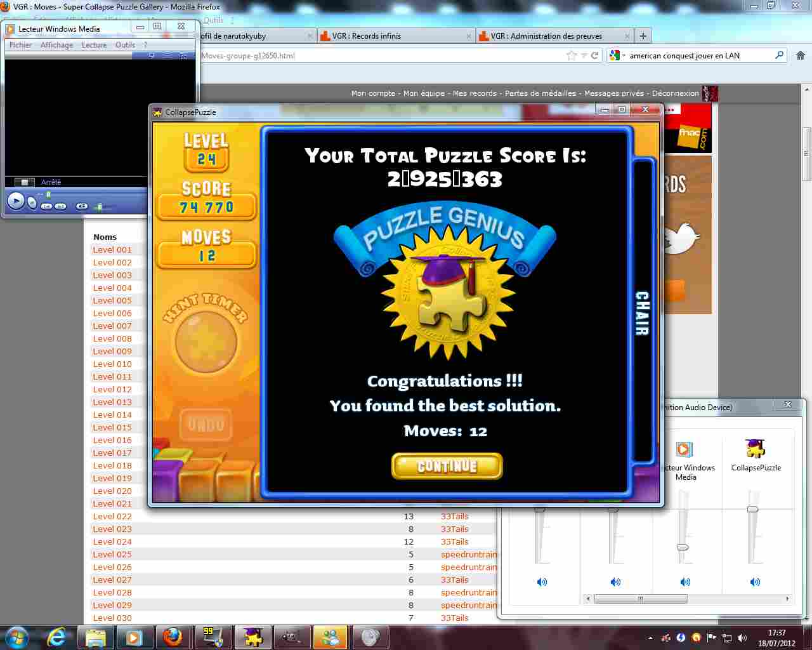Mute the CollapsePuzzle volume in mixer

755,581
